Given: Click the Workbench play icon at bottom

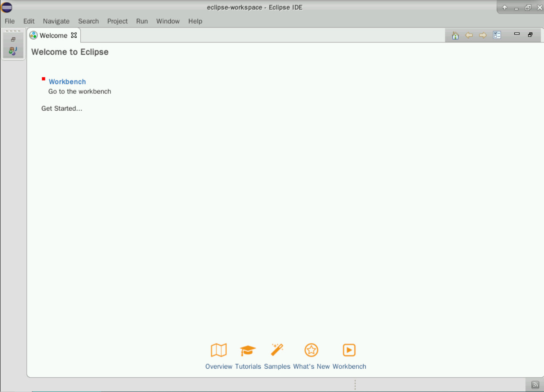Looking at the screenshot, I should [349, 350].
